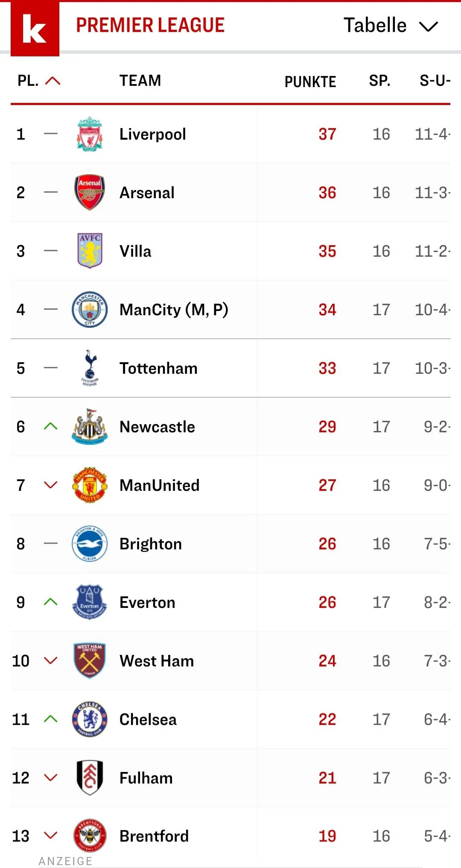
Task: Click the Arsenal club crest
Action: click(x=90, y=193)
